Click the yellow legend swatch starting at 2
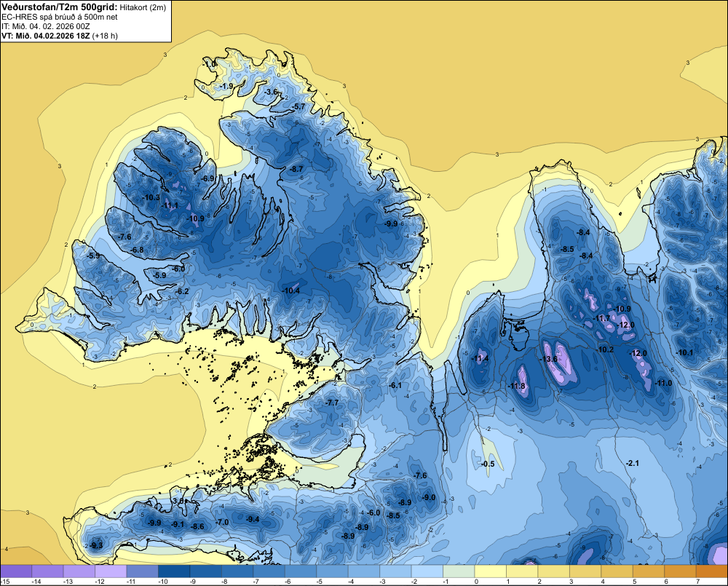The image size is (728, 586). point(553,571)
